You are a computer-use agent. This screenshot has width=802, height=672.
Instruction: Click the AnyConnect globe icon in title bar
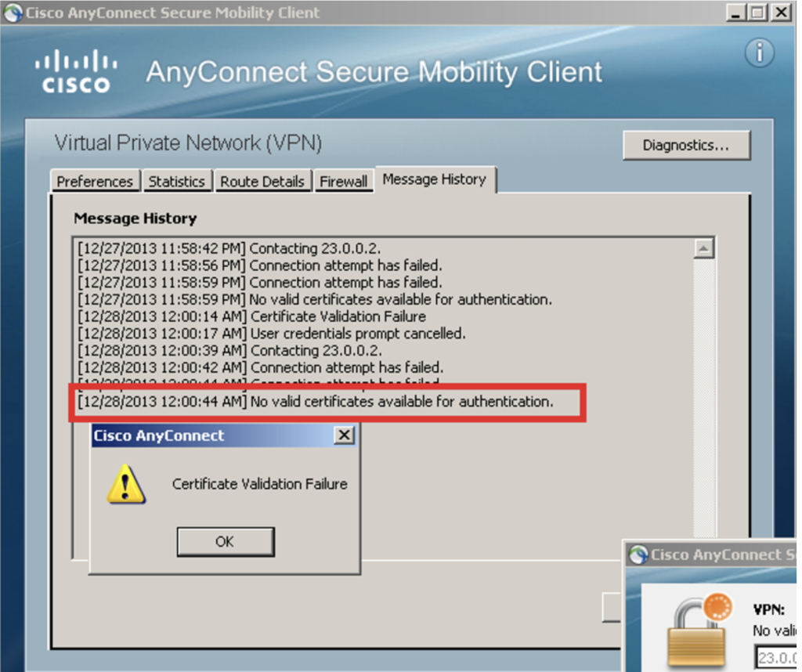13,13
